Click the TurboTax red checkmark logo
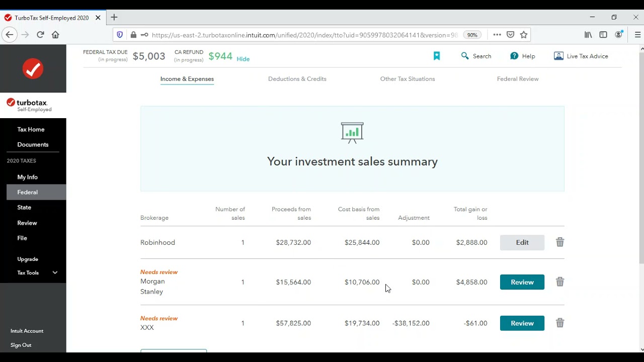 point(33,68)
